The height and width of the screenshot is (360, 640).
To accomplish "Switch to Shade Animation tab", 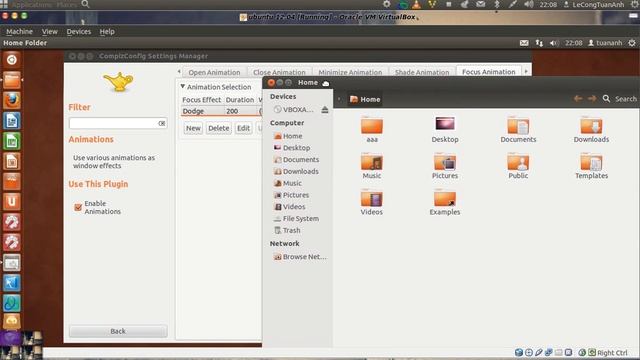I will click(422, 72).
